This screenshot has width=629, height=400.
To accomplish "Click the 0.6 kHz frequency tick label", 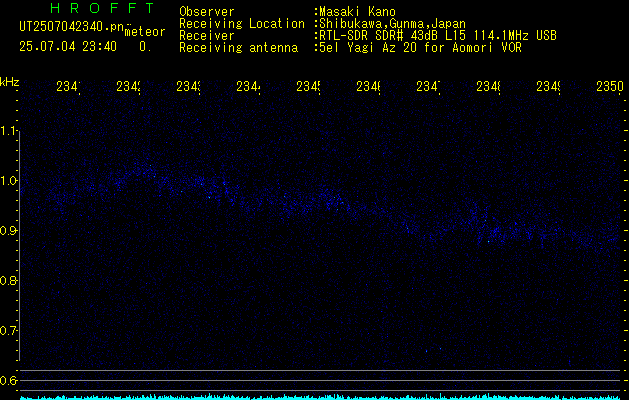I will pyautogui.click(x=9, y=380).
